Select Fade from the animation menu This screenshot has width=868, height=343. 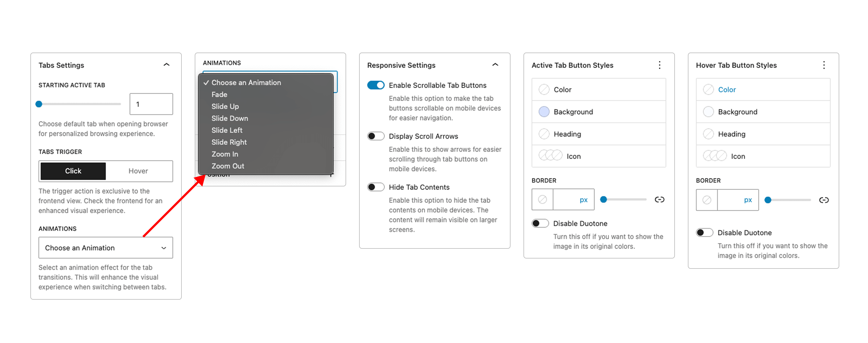pyautogui.click(x=219, y=95)
